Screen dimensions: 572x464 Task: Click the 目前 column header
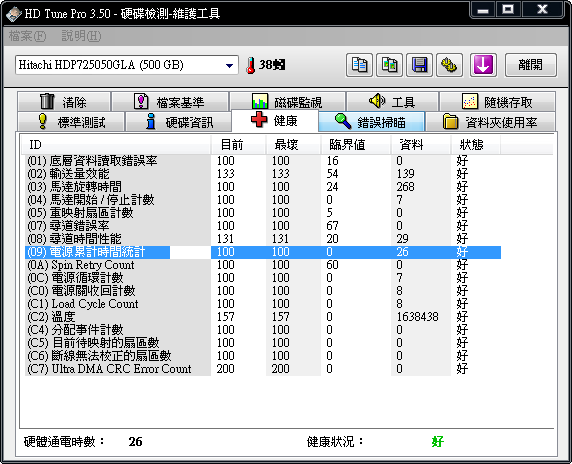click(x=238, y=145)
